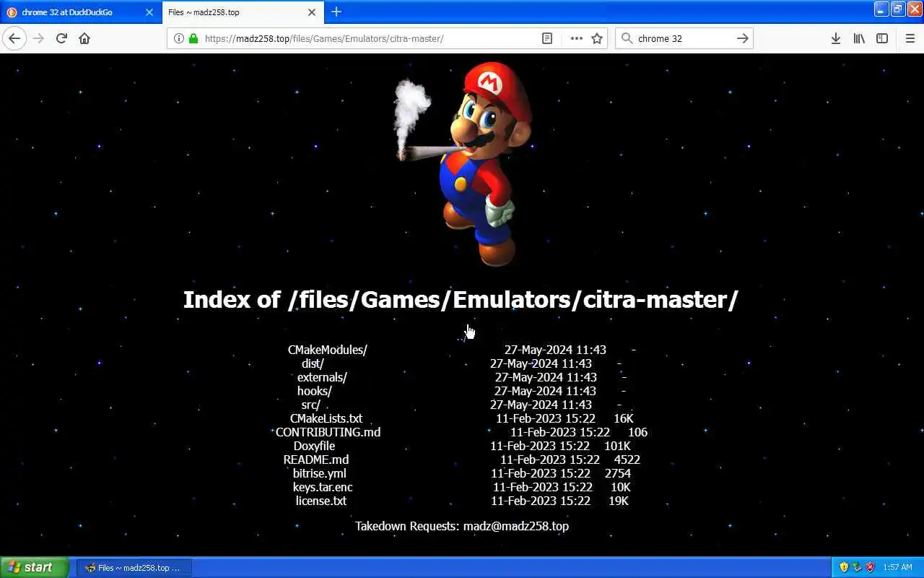
Task: Click the search magnifier icon in search box
Action: click(x=627, y=38)
